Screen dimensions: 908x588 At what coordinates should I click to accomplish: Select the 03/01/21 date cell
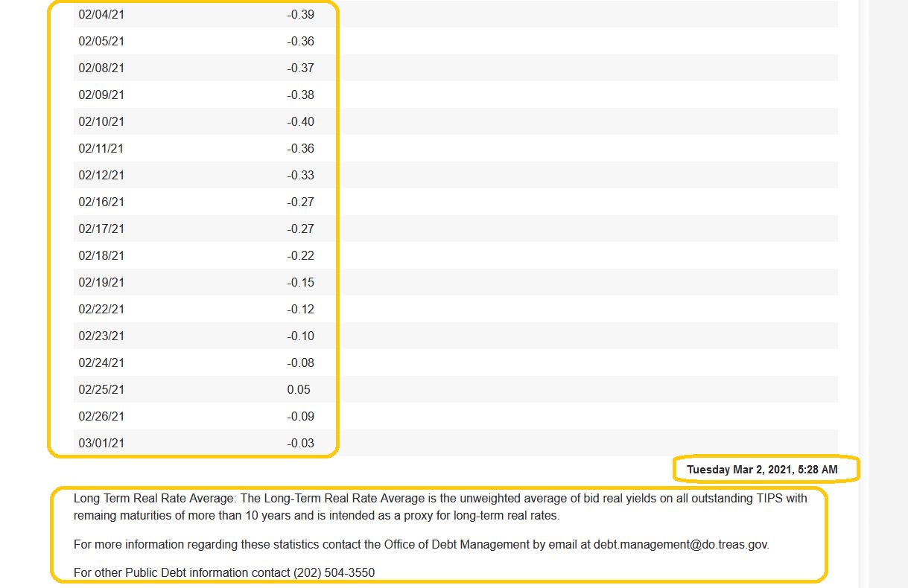[101, 443]
